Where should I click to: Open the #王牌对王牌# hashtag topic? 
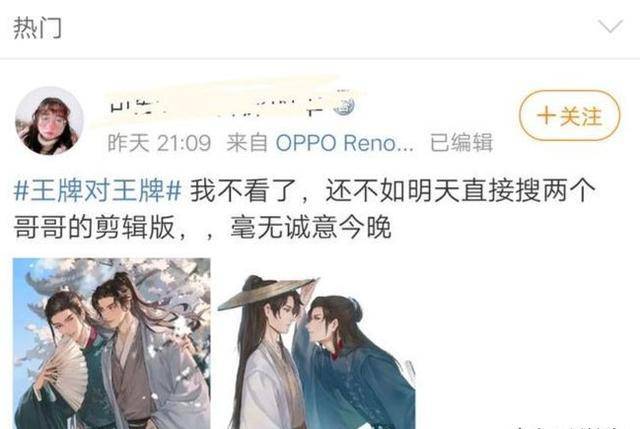tap(98, 190)
